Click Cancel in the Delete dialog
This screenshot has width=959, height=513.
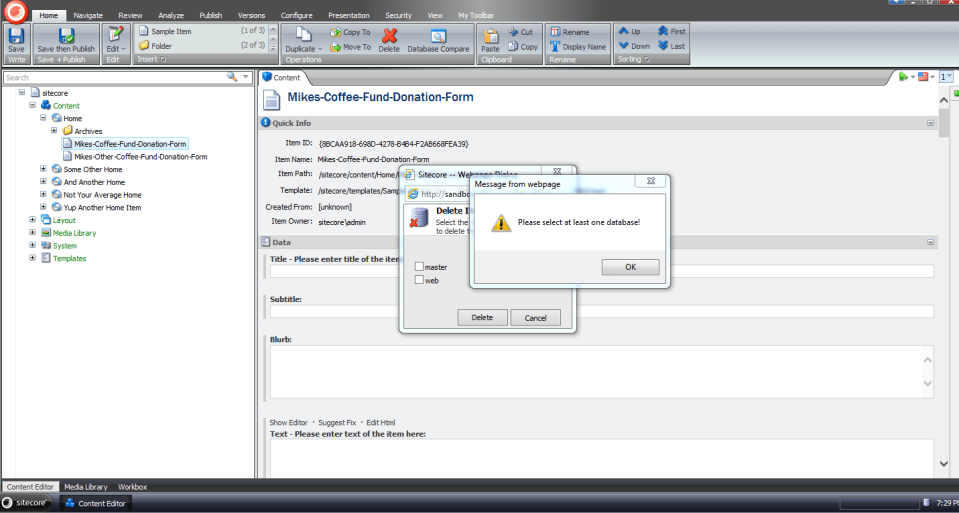click(535, 317)
